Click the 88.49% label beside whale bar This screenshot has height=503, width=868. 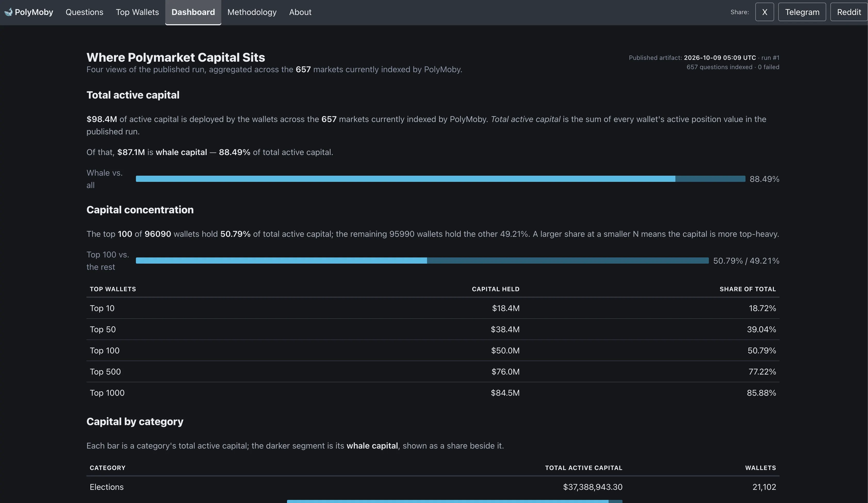[764, 179]
